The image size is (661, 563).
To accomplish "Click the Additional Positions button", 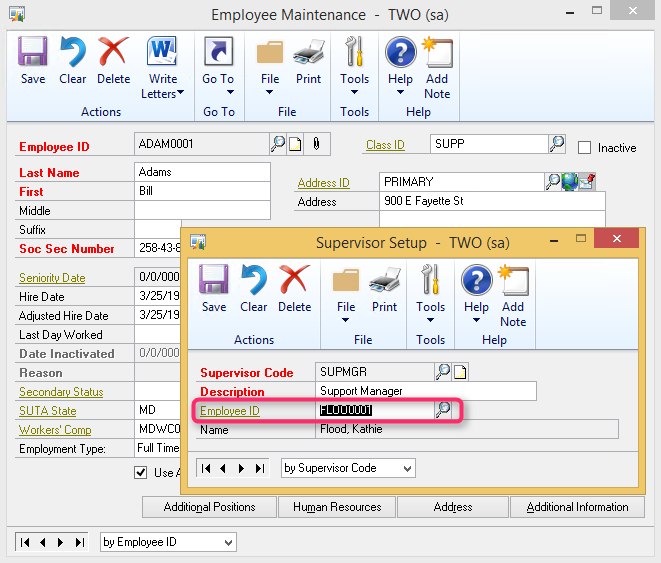I will pyautogui.click(x=209, y=507).
